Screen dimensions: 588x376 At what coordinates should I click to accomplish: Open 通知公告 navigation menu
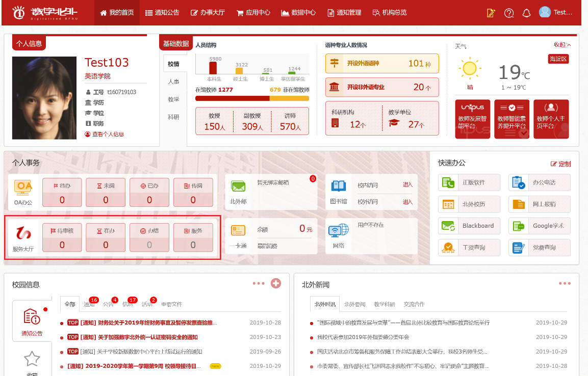(162, 13)
